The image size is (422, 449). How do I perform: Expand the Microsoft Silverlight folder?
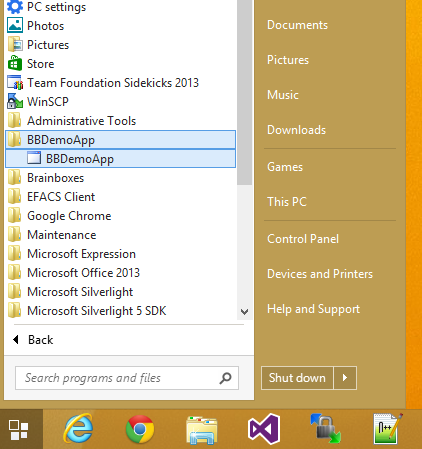click(x=70, y=292)
